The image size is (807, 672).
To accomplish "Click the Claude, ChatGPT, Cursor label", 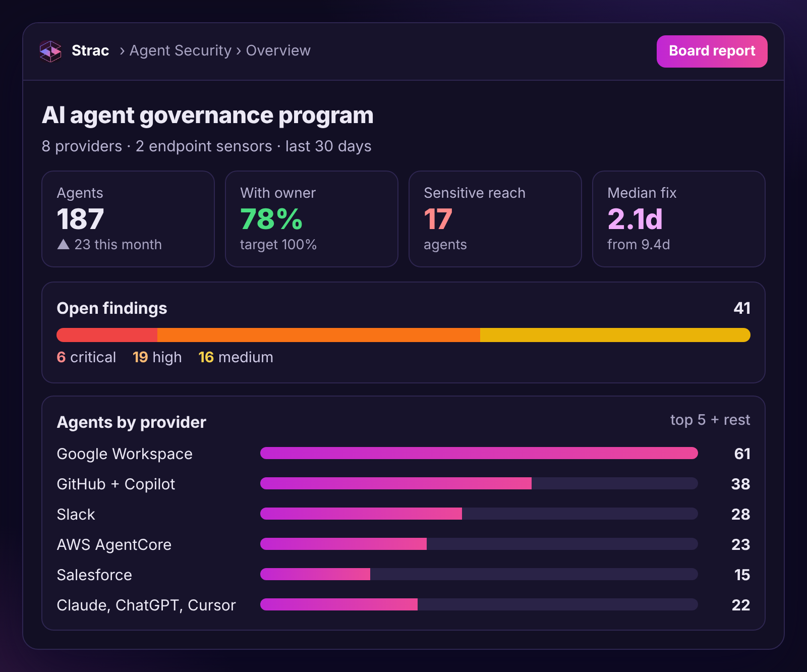I will click(x=146, y=605).
